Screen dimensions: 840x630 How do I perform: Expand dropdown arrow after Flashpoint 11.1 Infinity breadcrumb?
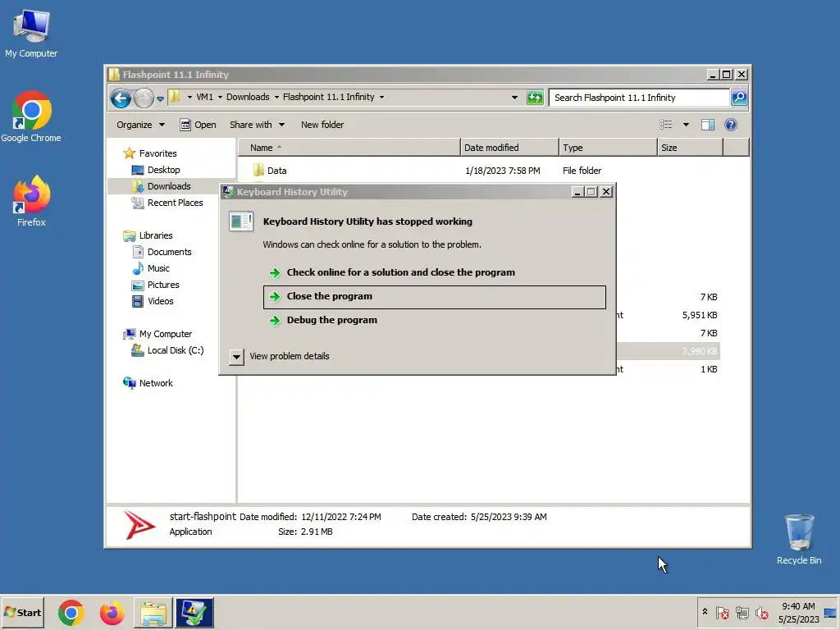(x=382, y=98)
